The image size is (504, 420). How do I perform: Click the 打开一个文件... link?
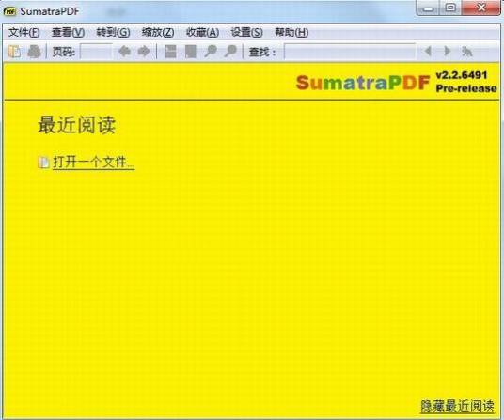coord(93,162)
